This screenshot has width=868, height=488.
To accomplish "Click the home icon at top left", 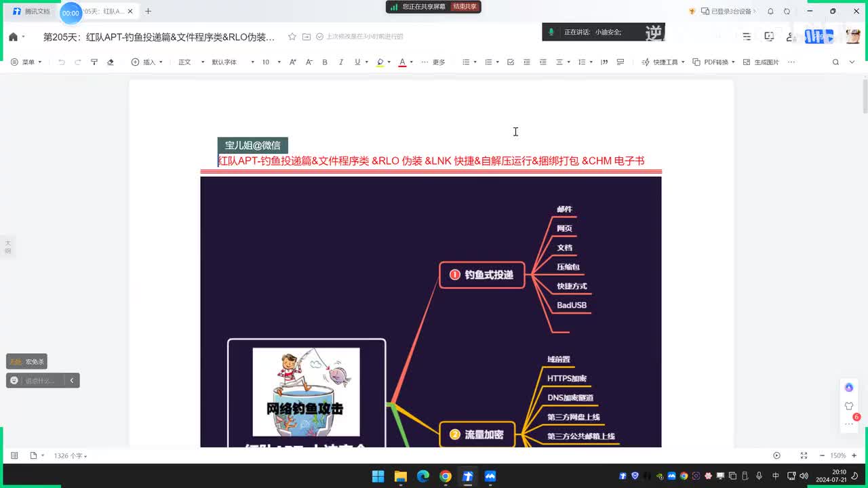I will click(x=13, y=37).
